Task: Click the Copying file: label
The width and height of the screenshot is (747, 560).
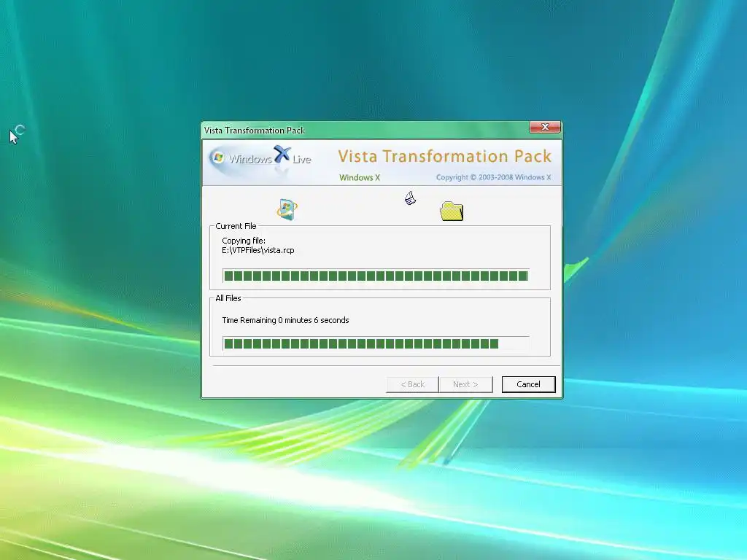Action: pyautogui.click(x=244, y=241)
